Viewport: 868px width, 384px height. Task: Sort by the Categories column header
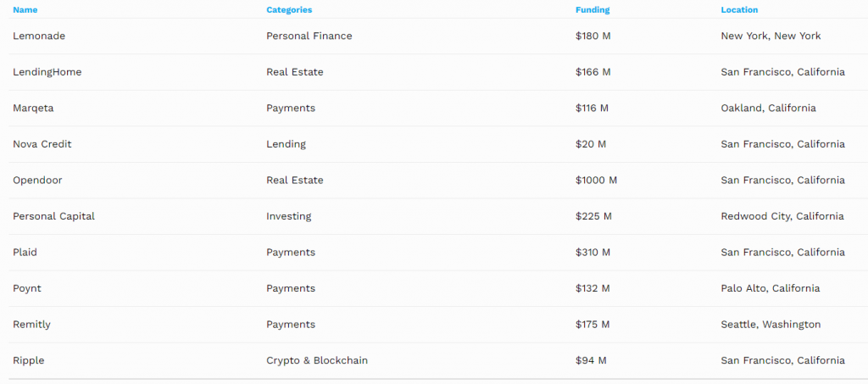tap(289, 10)
